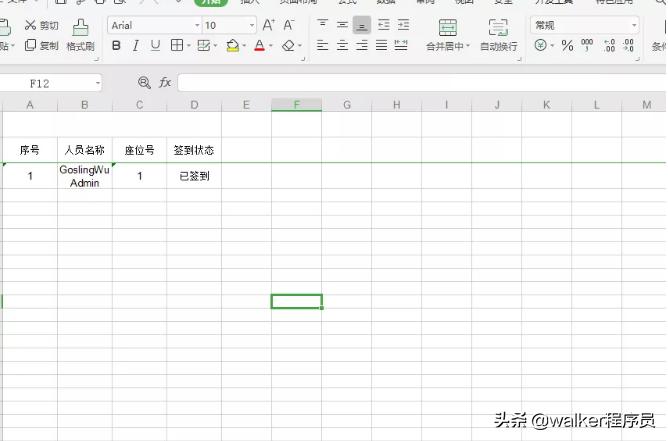Center text horizontally
This screenshot has width=668, height=441.
(342, 45)
